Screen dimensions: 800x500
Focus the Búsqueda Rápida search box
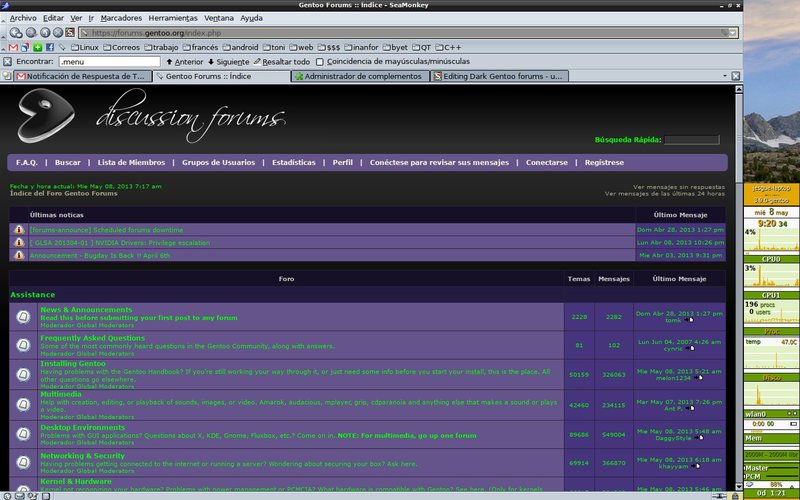click(x=691, y=140)
